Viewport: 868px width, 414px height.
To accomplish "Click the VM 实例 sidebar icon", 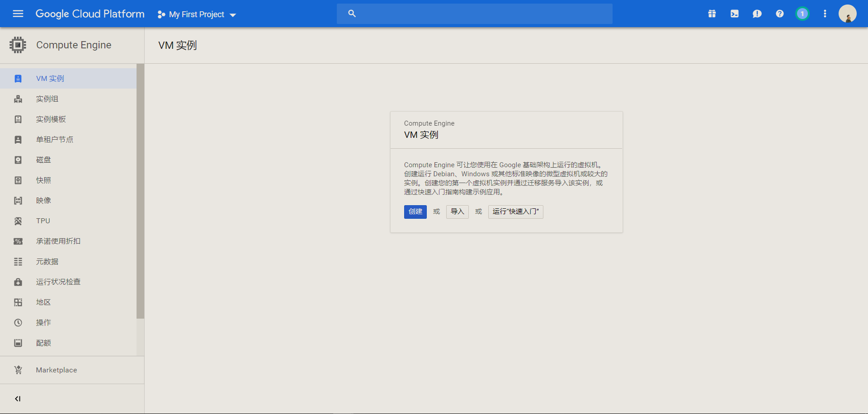I will [18, 79].
